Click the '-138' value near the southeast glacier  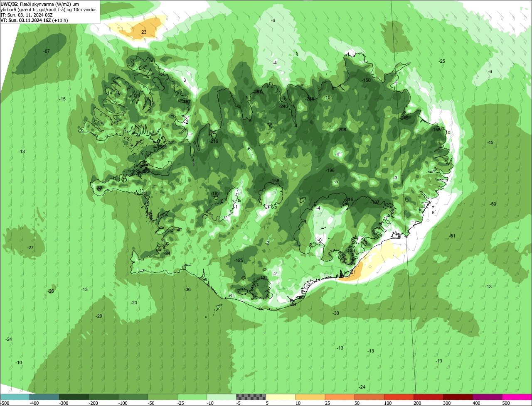[x=350, y=250]
